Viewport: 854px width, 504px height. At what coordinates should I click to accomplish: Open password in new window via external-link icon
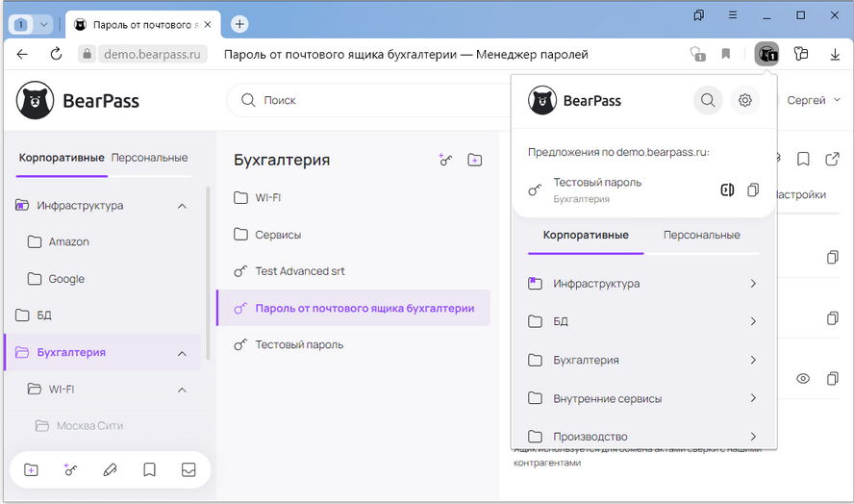point(832,159)
